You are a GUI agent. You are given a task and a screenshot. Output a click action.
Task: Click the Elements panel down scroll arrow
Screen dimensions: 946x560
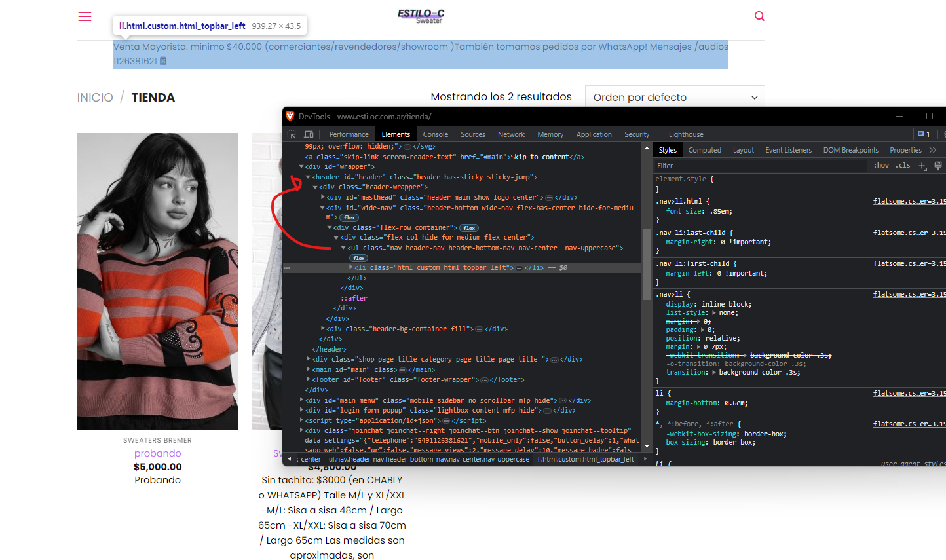point(647,445)
